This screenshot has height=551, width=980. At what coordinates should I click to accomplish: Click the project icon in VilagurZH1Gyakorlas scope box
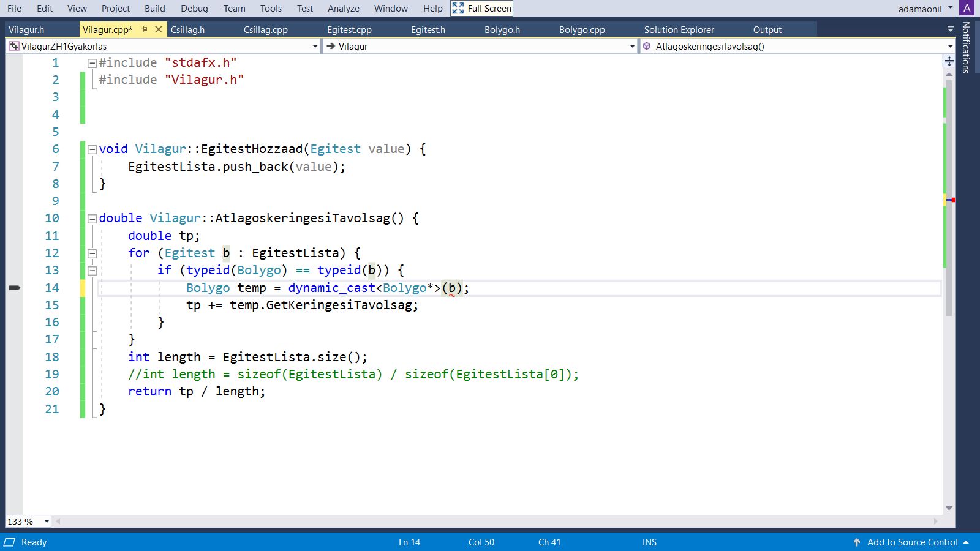13,46
